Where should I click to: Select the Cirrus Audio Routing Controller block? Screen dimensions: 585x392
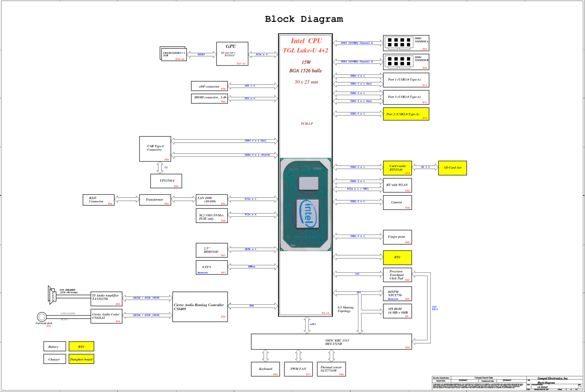point(200,307)
